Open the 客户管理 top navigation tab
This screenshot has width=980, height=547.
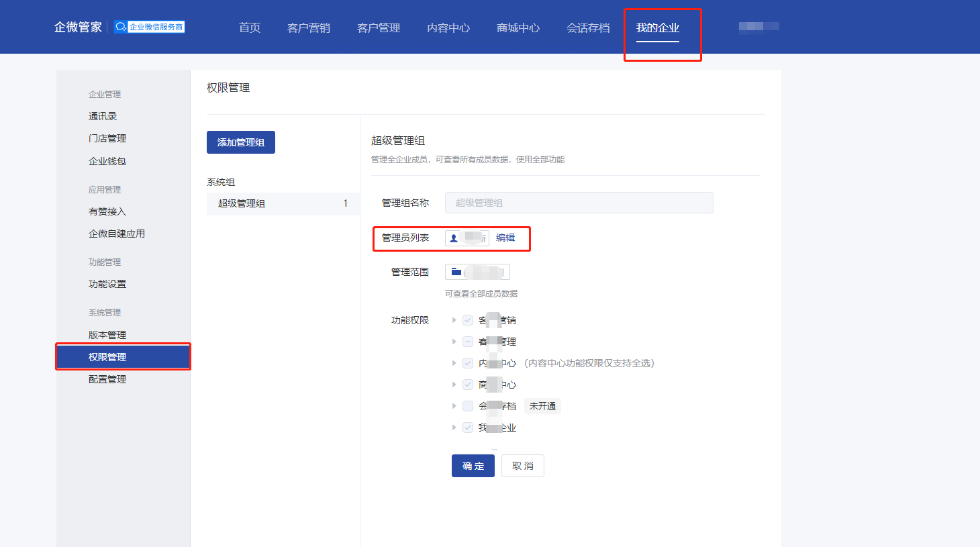pos(379,28)
